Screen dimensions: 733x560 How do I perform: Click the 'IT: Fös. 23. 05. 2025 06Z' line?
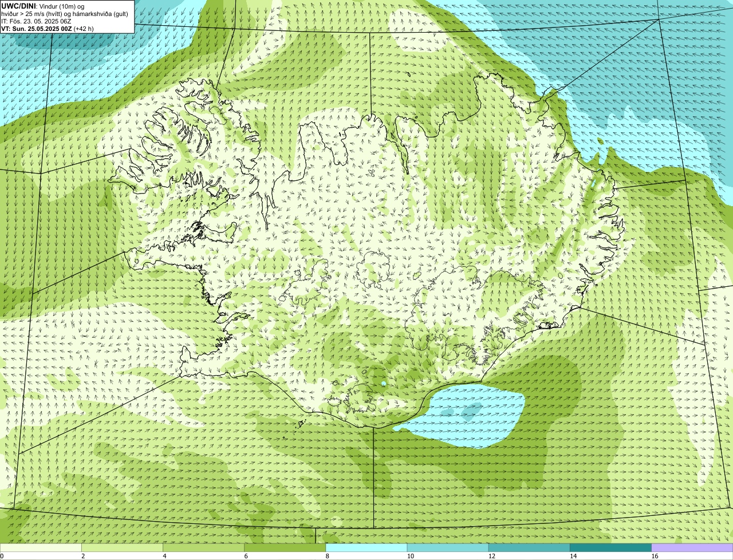click(x=36, y=21)
